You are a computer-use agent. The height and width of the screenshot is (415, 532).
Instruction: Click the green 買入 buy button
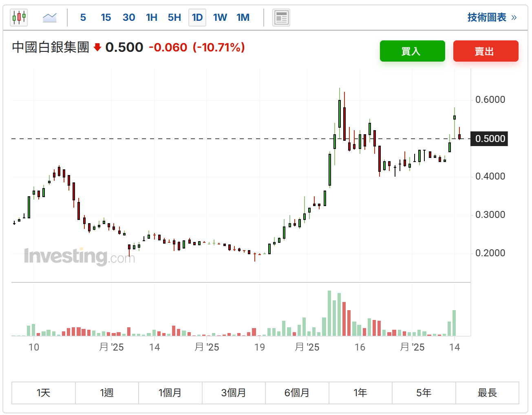413,51
